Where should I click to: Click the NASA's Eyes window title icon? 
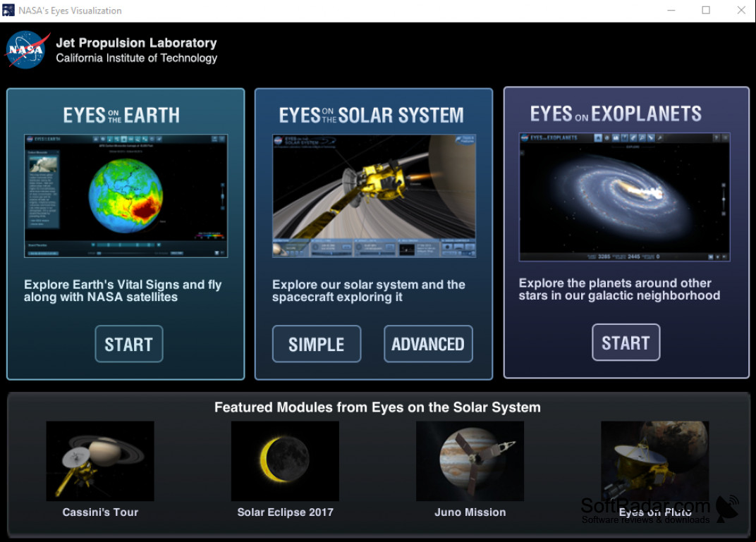tap(8, 10)
